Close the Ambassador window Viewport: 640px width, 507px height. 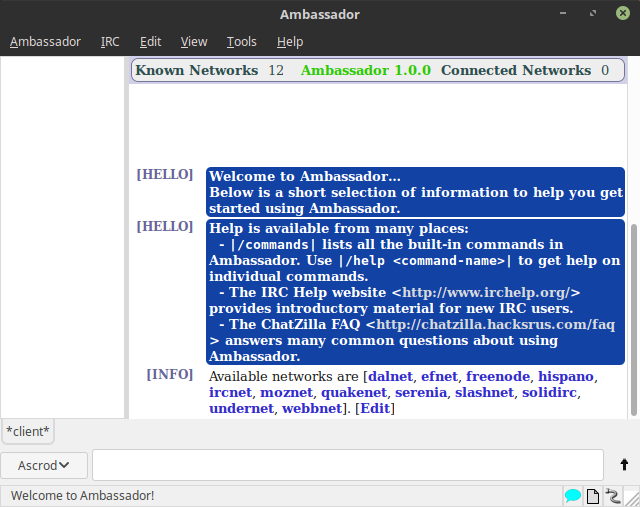click(623, 13)
